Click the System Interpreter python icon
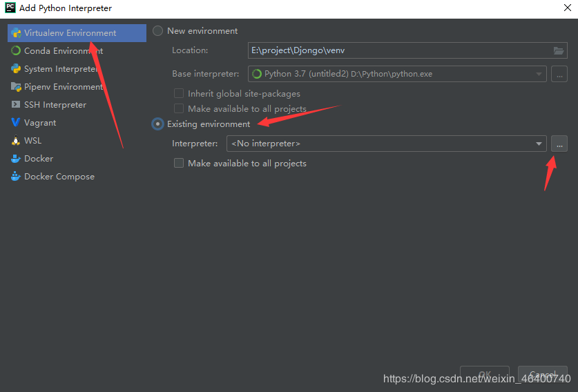Image resolution: width=578 pixels, height=392 pixels. [x=16, y=68]
